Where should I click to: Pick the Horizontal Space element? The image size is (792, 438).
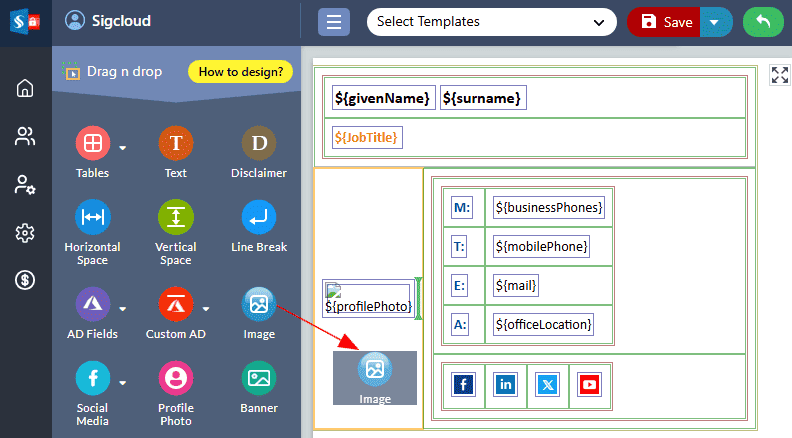[92, 217]
